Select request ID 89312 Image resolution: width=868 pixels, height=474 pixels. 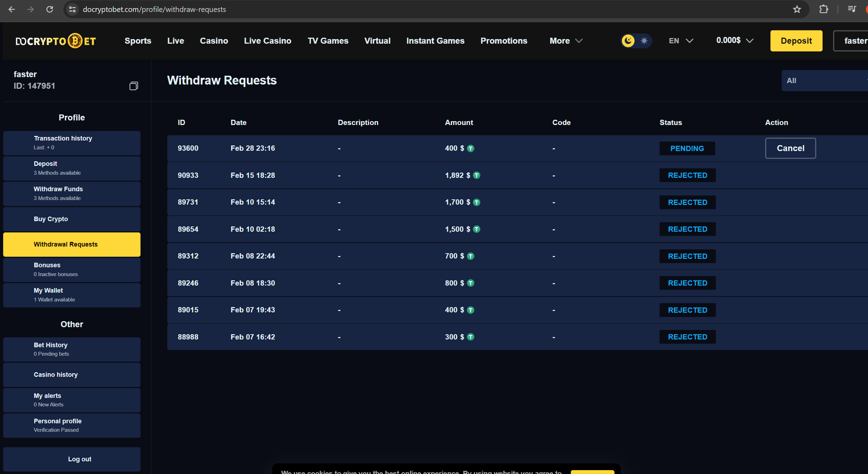pyautogui.click(x=188, y=256)
